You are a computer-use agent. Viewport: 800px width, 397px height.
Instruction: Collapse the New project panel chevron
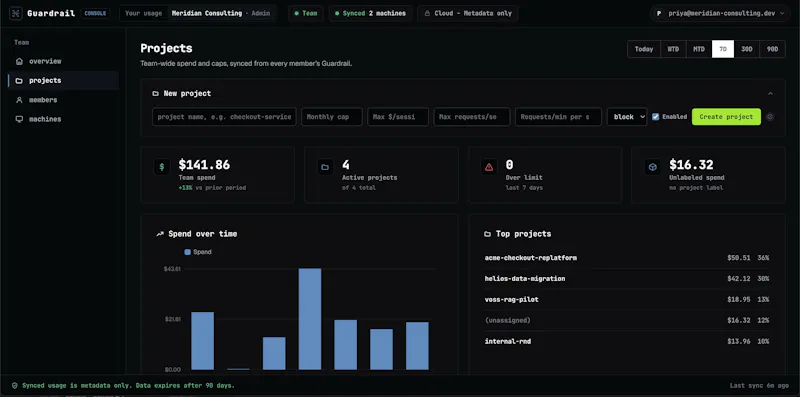pyautogui.click(x=770, y=94)
